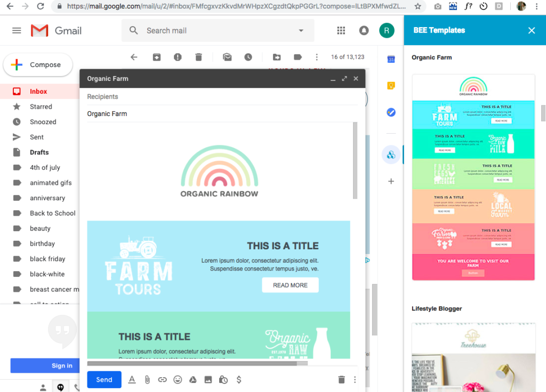Click the blue Send button
Image resolution: width=546 pixels, height=392 pixels.
(x=104, y=380)
